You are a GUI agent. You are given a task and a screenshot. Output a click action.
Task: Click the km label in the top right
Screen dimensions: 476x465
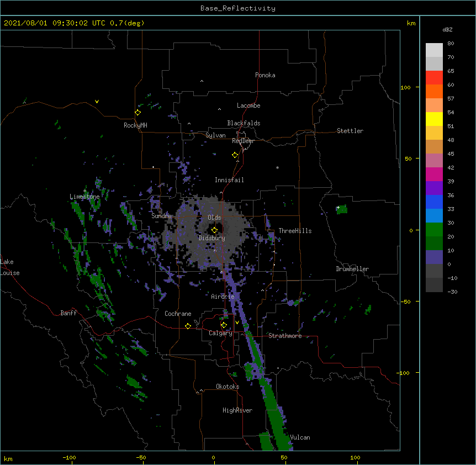point(411,23)
